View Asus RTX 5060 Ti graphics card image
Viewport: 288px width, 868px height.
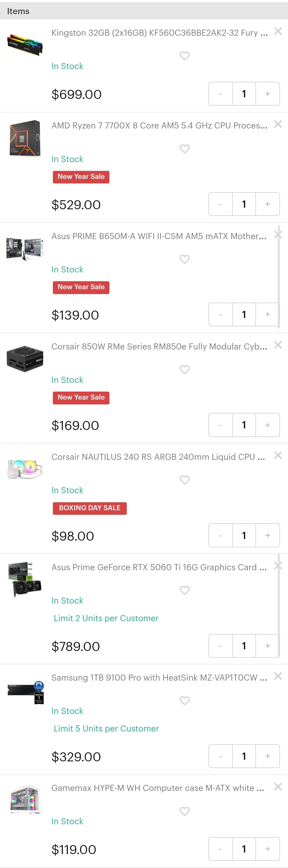point(25,579)
